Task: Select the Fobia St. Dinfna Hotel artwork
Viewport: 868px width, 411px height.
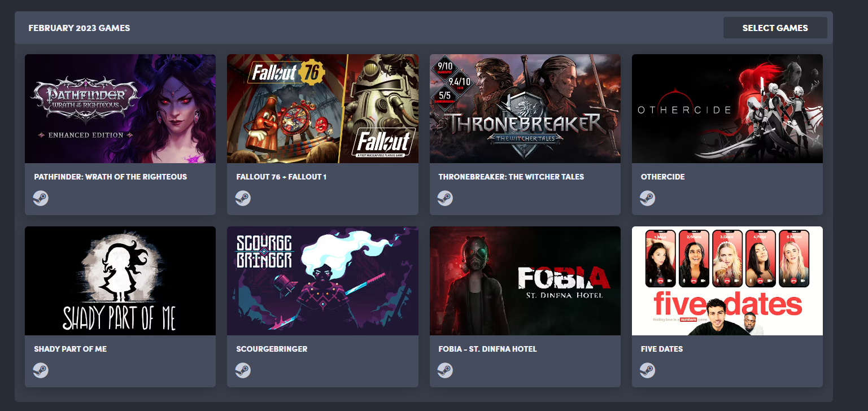Action: pyautogui.click(x=525, y=281)
